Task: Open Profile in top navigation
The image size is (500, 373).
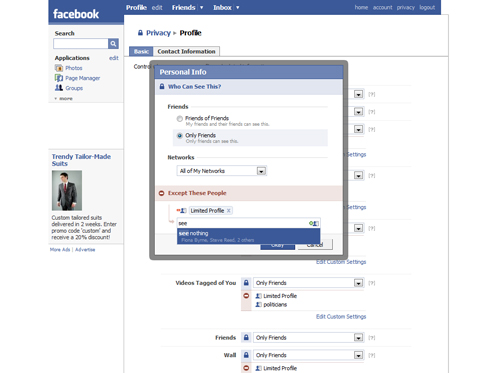Action: tap(136, 7)
